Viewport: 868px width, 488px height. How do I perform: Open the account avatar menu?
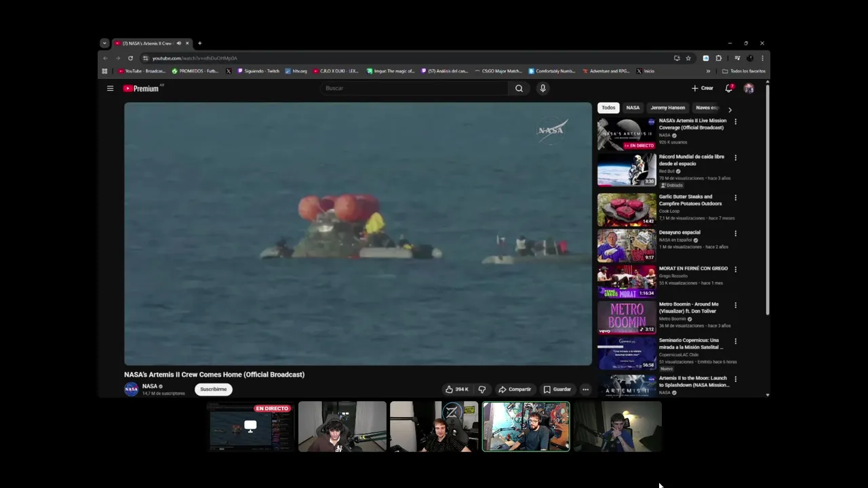click(x=749, y=88)
